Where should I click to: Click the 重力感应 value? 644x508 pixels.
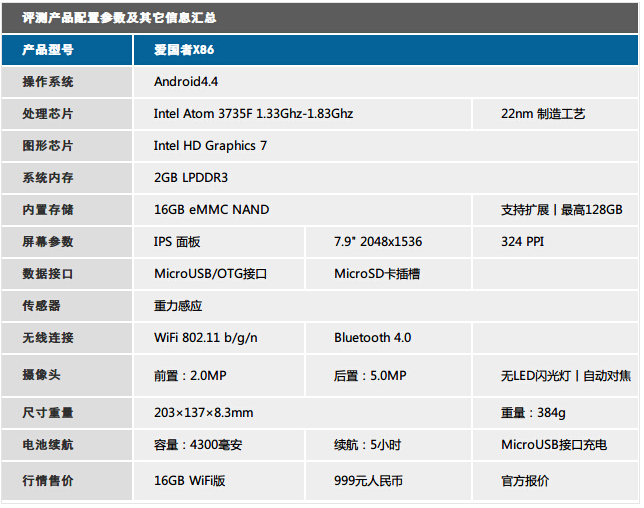pyautogui.click(x=178, y=306)
